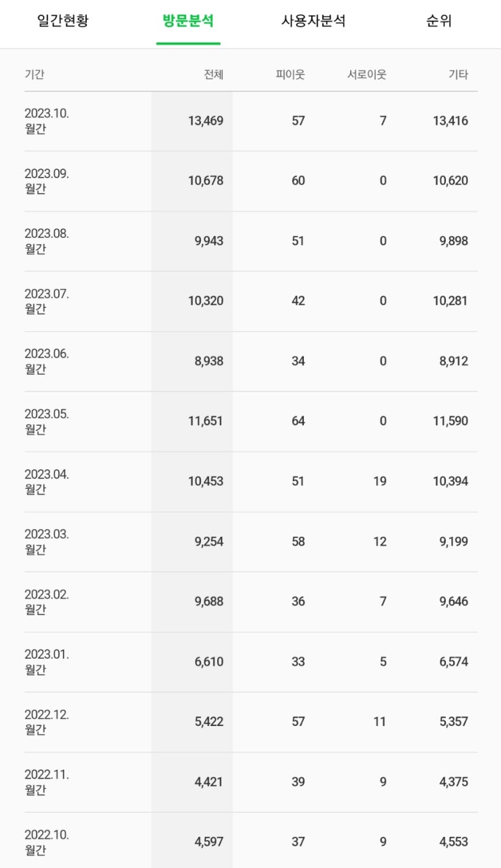This screenshot has width=501, height=868.
Task: Click the total value 4,597
Action: click(209, 842)
